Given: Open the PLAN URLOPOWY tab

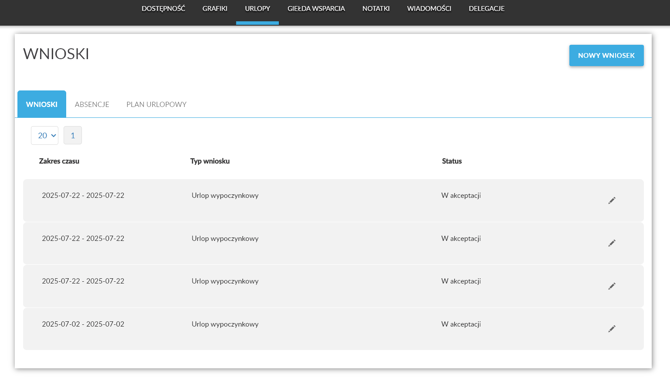Looking at the screenshot, I should point(156,104).
